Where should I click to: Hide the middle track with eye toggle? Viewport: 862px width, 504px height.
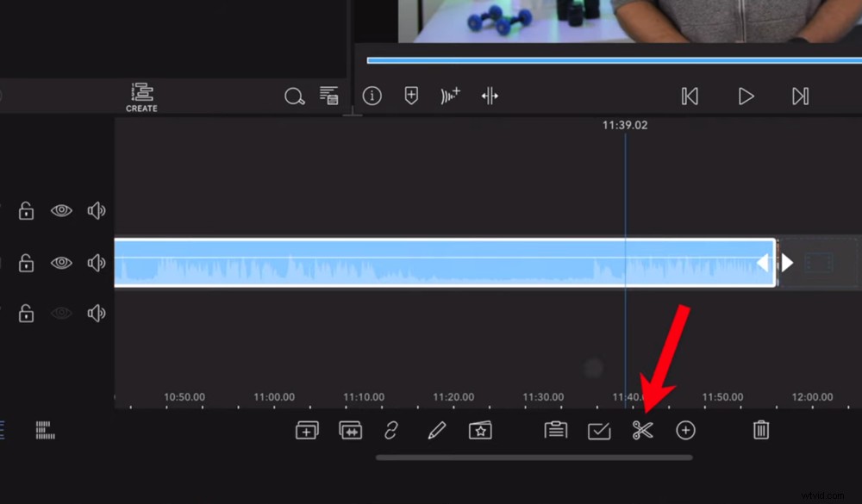(61, 263)
